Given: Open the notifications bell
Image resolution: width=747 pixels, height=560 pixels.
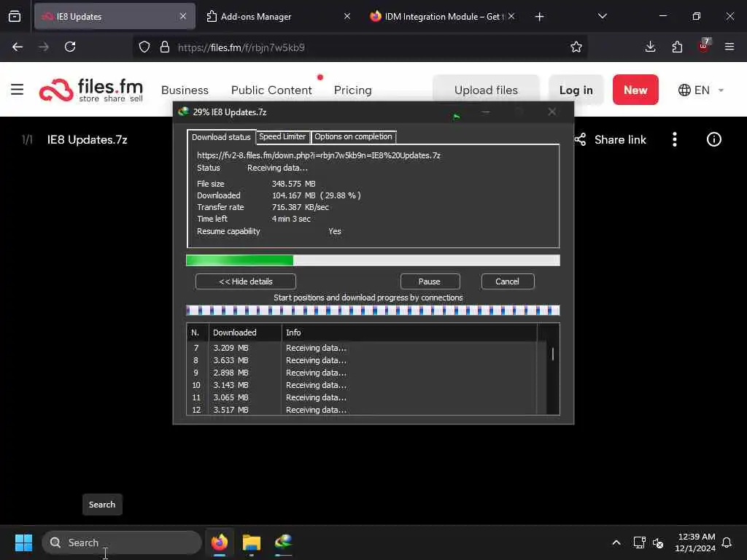Looking at the screenshot, I should [727, 542].
